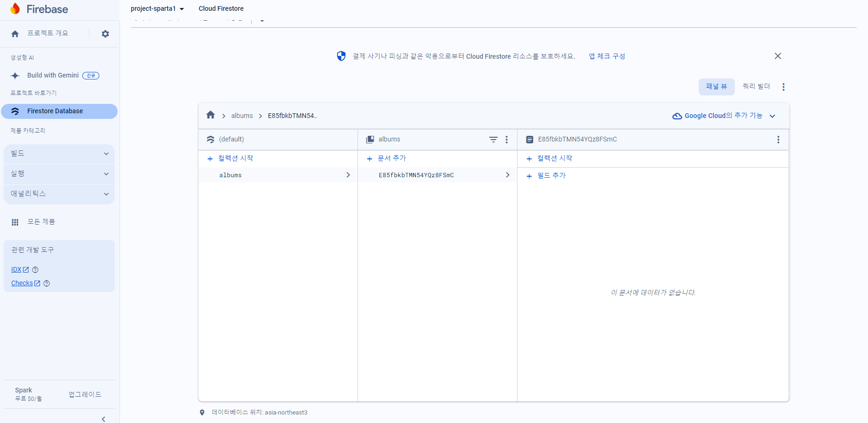Viewport: 868px width, 423px height.
Task: Expand the E85fbkbTMN54YQz8FSmC document row arrow
Action: tap(508, 175)
